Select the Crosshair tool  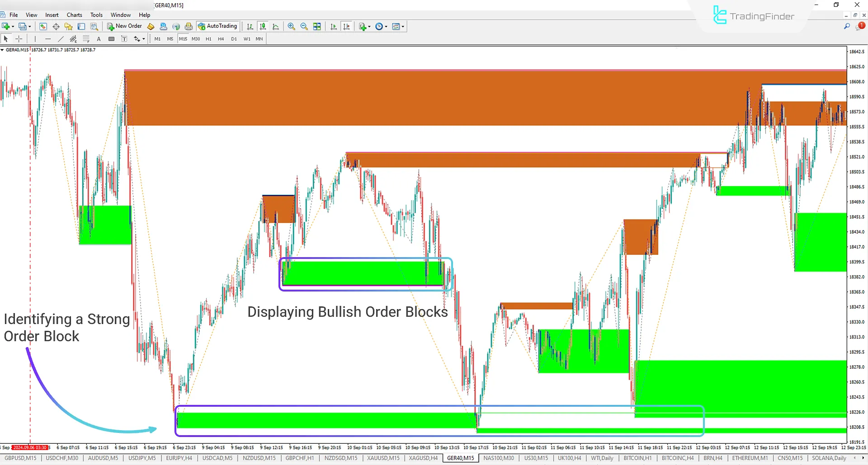coord(19,39)
